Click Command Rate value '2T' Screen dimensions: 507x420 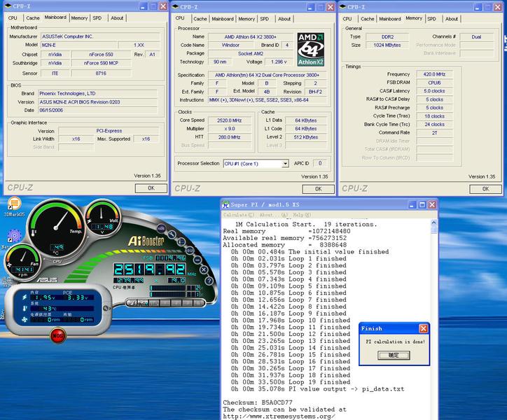(434, 132)
